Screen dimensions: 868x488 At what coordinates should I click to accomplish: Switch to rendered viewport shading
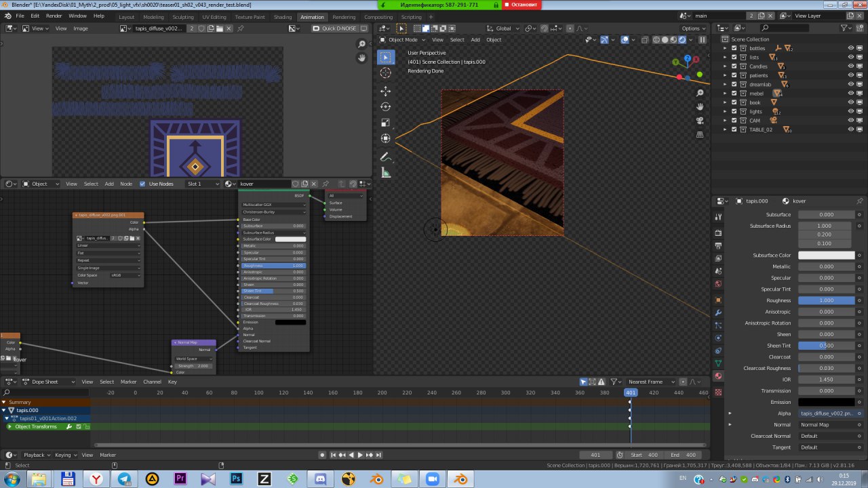[x=682, y=40]
